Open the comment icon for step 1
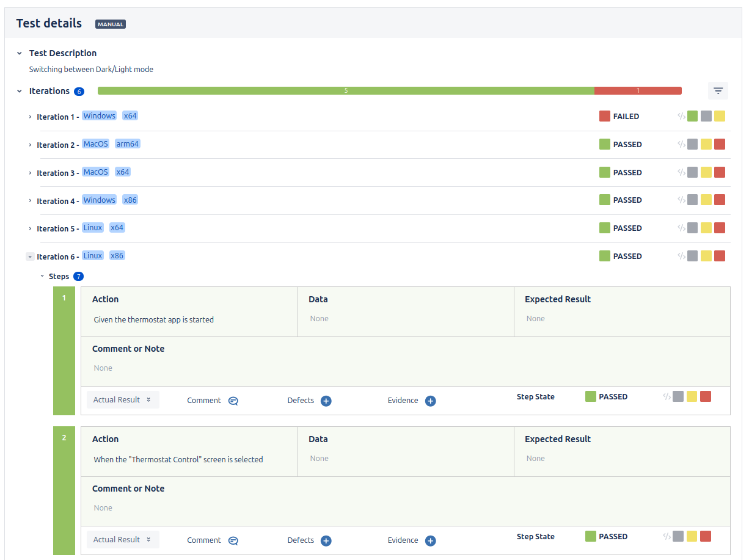 233,401
